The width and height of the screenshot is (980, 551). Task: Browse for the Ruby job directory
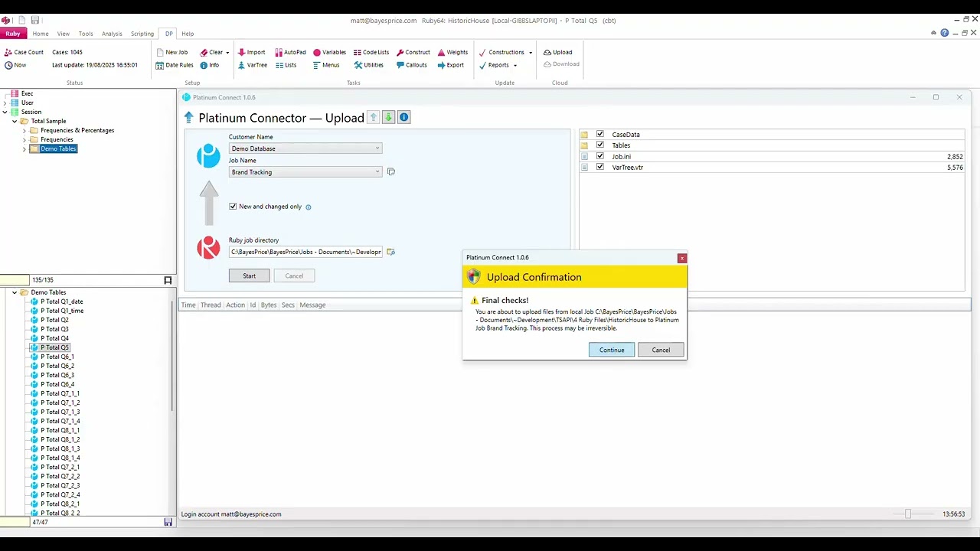[x=390, y=252]
